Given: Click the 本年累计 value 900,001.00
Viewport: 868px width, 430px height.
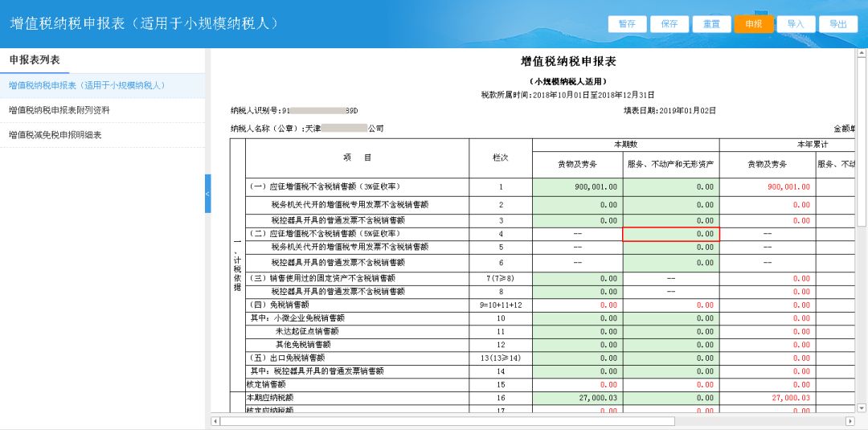Looking at the screenshot, I should tap(788, 187).
